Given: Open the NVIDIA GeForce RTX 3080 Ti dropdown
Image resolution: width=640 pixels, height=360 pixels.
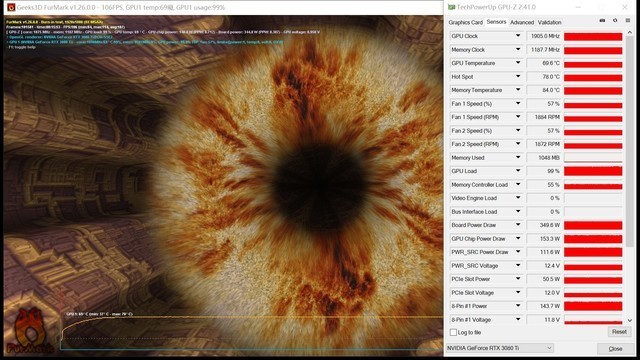Looking at the screenshot, I should click(x=500, y=348).
